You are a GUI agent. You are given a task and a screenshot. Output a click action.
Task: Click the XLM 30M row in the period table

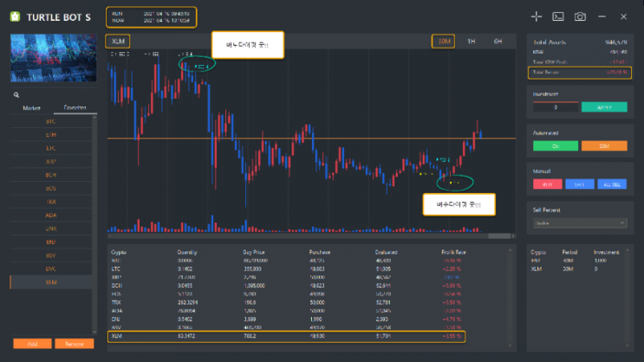point(577,268)
